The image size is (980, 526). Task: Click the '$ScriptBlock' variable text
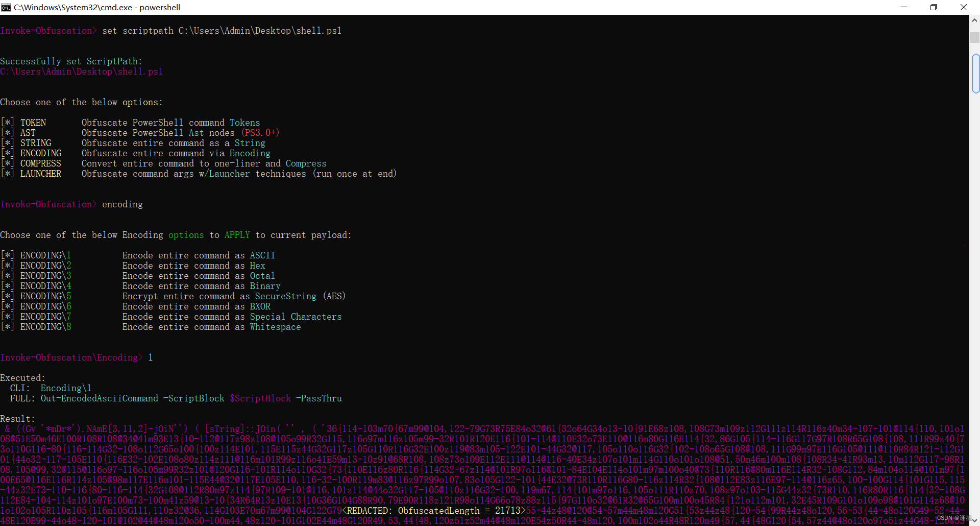[260, 398]
